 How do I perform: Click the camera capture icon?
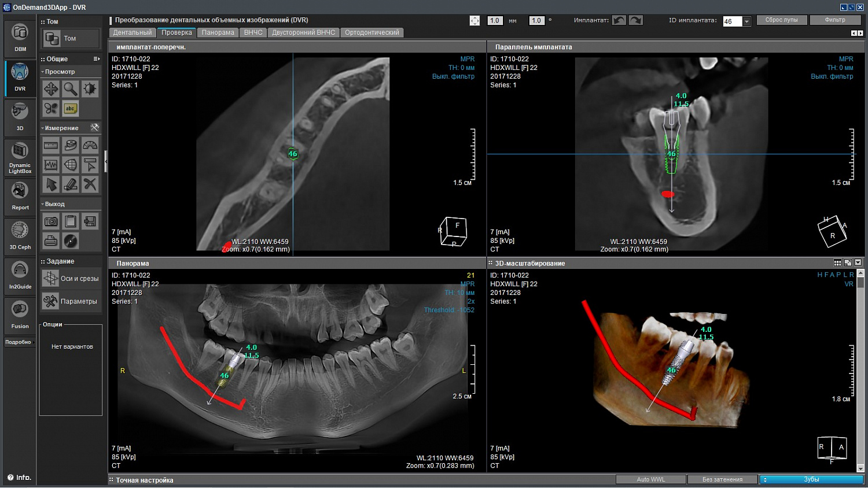click(x=51, y=221)
